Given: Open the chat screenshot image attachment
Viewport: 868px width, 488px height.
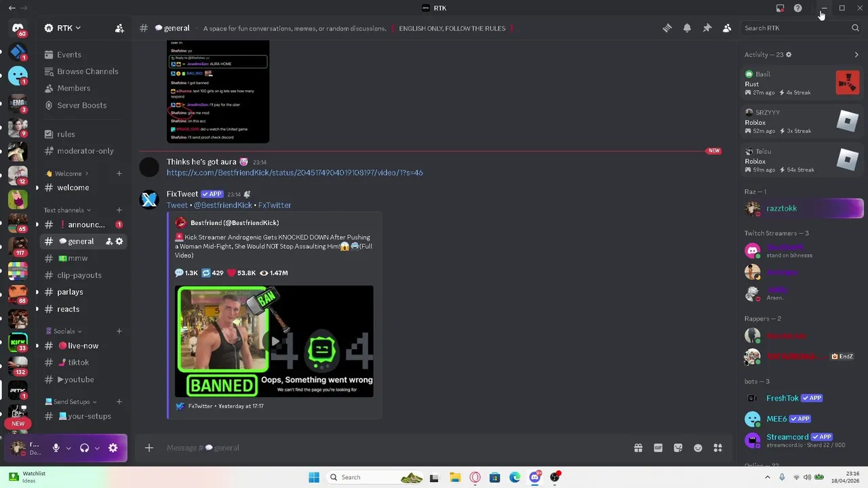Looking at the screenshot, I should click(x=218, y=91).
